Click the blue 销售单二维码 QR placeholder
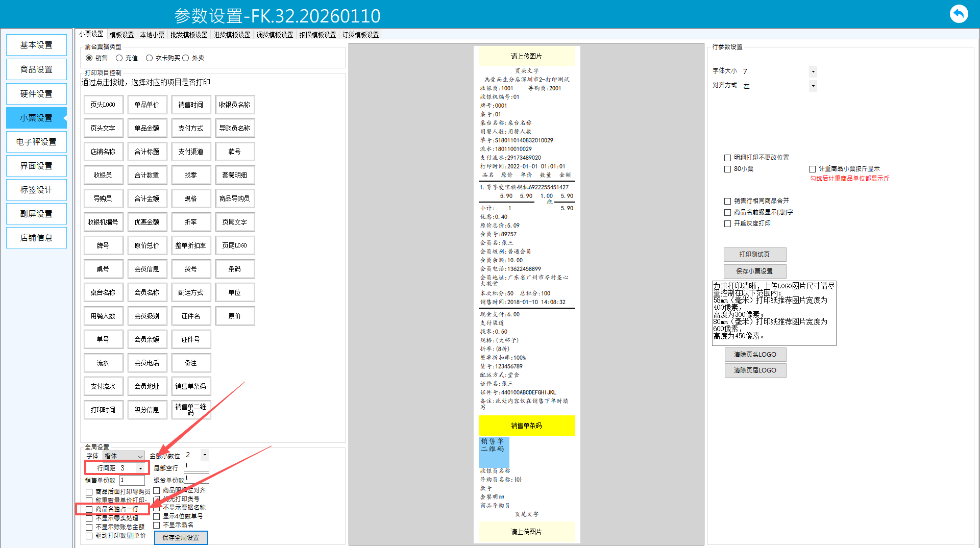Image resolution: width=980 pixels, height=548 pixels. [494, 452]
